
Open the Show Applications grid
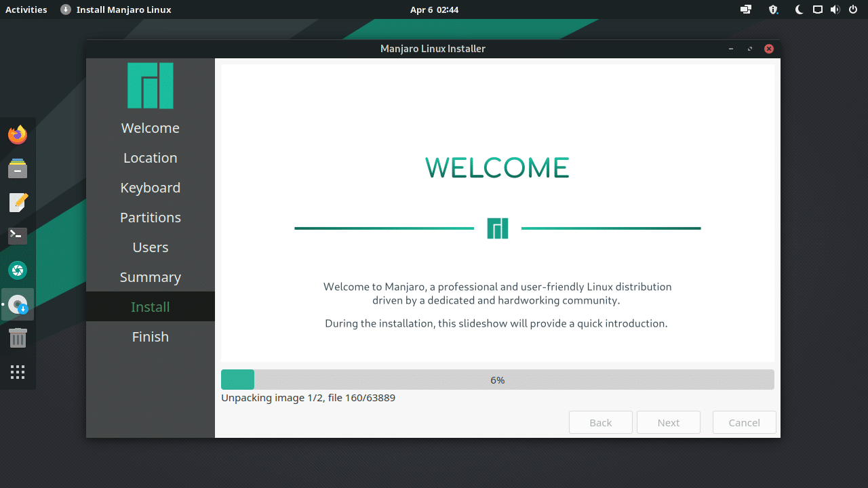click(x=18, y=371)
